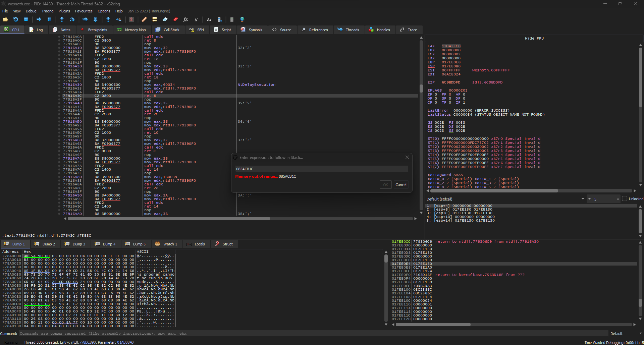Viewport: 644px width, 345px height.
Task: Run the program with the arrow icon
Action: pos(39,19)
